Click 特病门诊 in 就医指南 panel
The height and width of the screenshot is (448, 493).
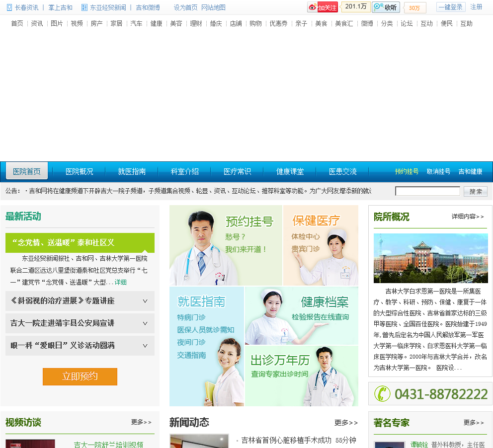click(x=191, y=317)
